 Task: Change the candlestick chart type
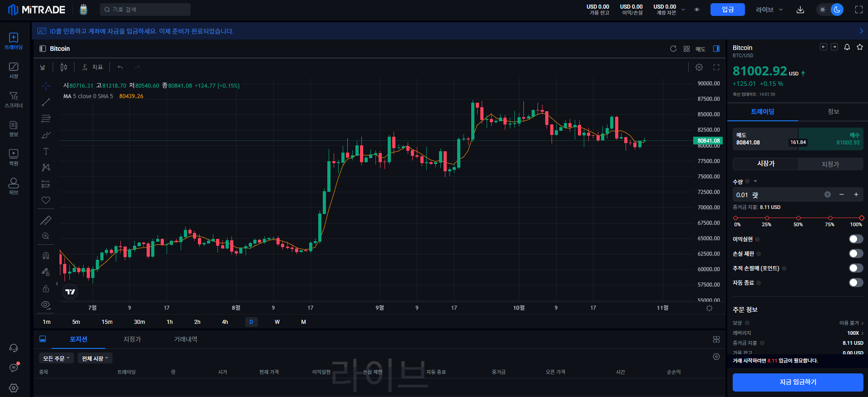pos(64,67)
